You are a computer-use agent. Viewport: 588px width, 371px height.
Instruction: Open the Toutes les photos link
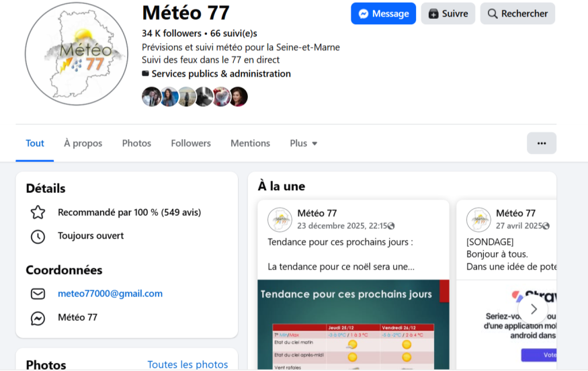tap(187, 364)
